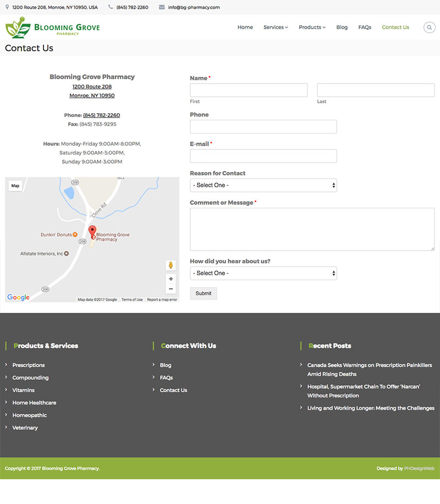Expand the Products menu
The image size is (440, 504).
tap(312, 27)
